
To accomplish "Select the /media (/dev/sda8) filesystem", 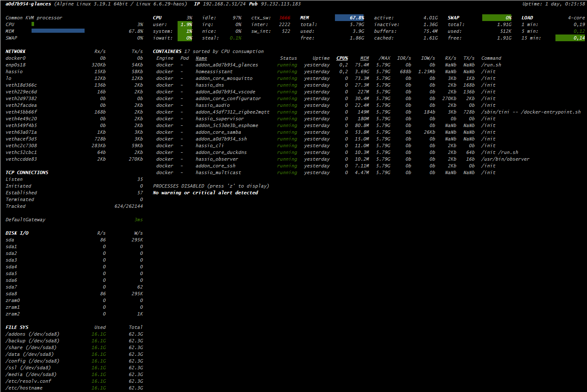I will pos(31,374).
